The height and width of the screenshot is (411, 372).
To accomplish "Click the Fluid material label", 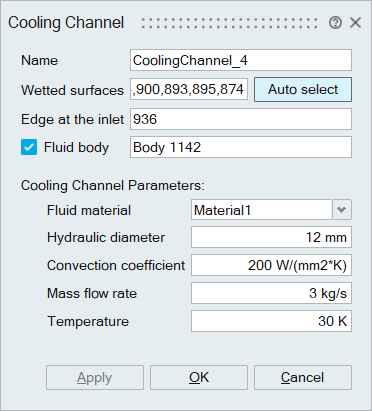I will point(89,211).
